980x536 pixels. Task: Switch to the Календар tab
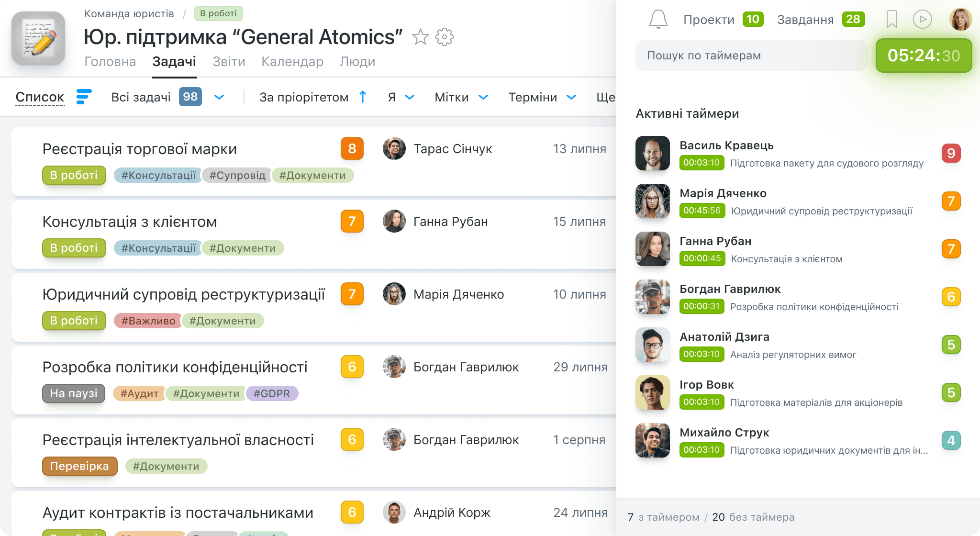pyautogui.click(x=292, y=62)
